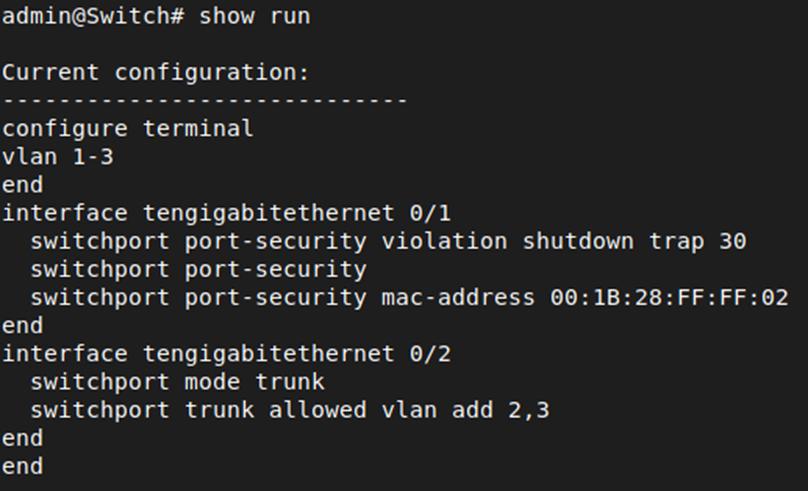
Task: Click the dashed separator line
Action: 204,101
